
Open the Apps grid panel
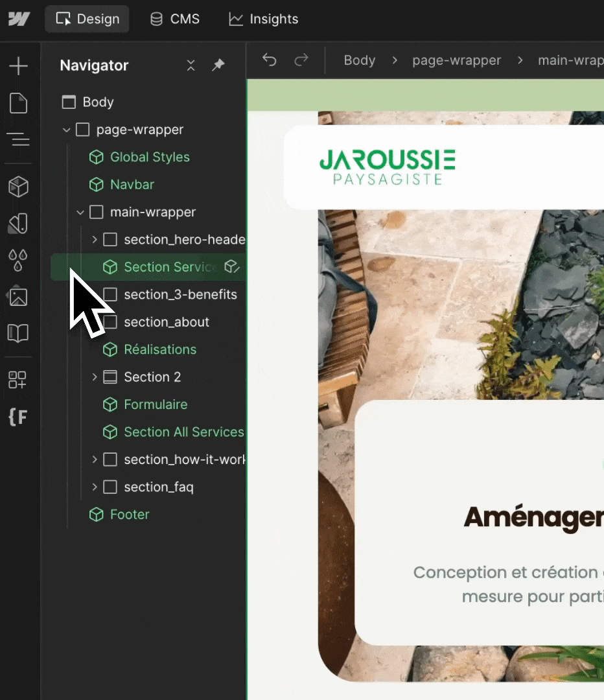pos(18,379)
